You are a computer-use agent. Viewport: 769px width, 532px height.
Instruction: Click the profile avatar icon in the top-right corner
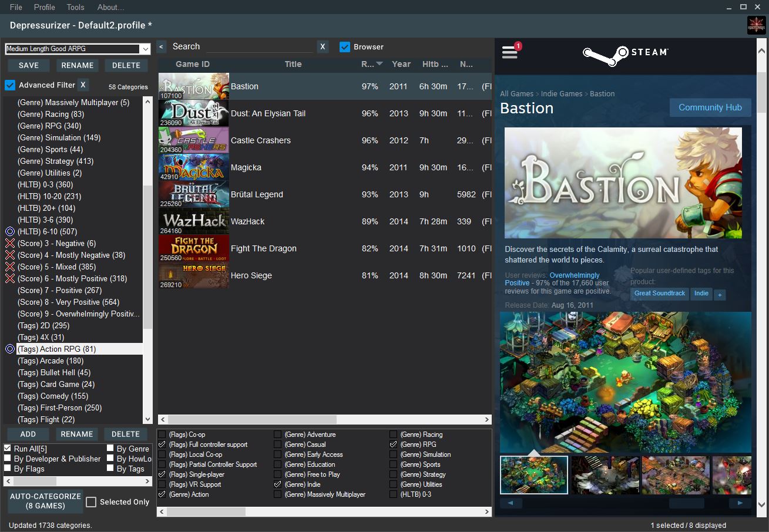755,26
